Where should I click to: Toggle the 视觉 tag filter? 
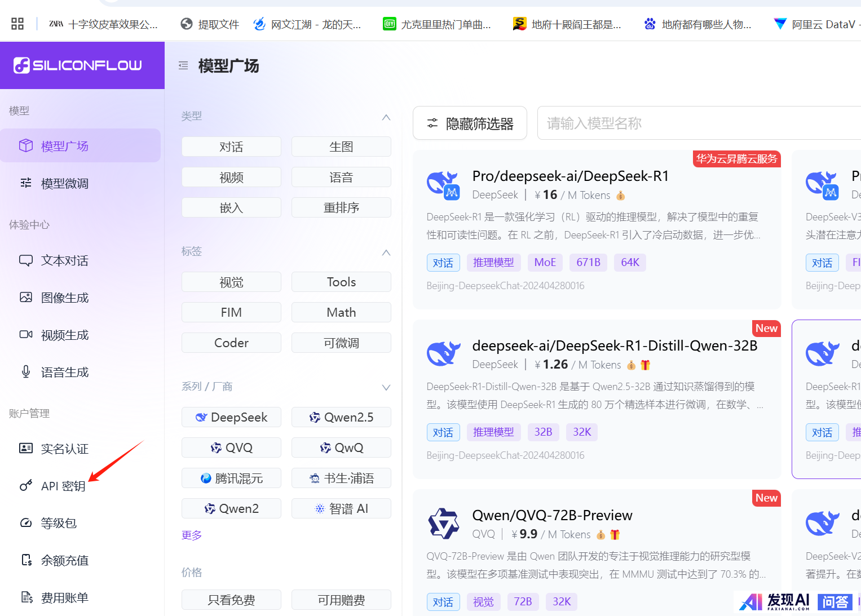pyautogui.click(x=231, y=282)
